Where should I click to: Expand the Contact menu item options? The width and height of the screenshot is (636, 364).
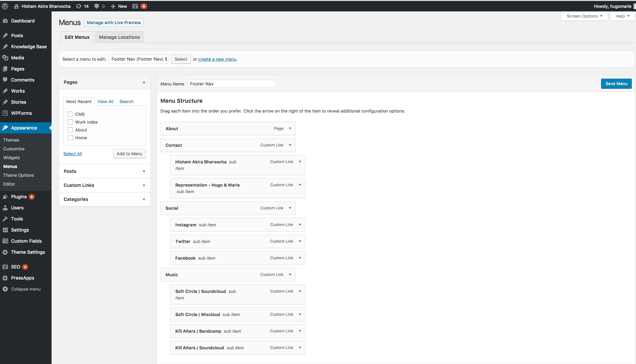[290, 145]
